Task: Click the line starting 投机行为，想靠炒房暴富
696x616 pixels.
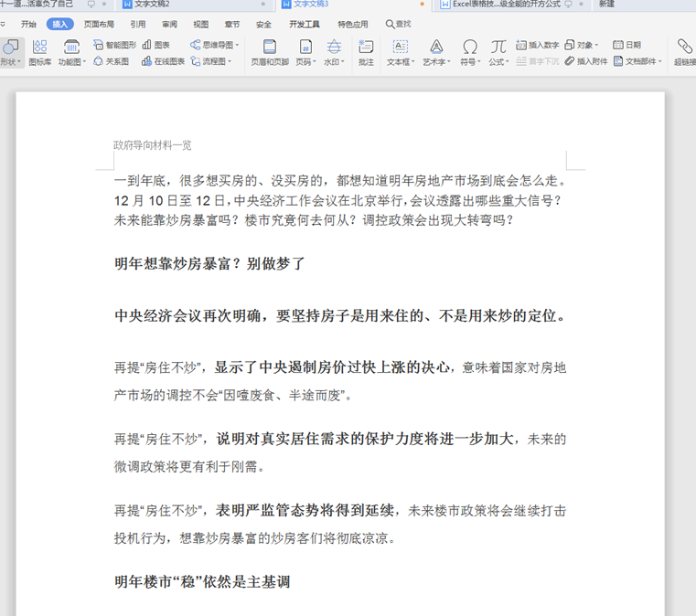Action: click(x=255, y=538)
